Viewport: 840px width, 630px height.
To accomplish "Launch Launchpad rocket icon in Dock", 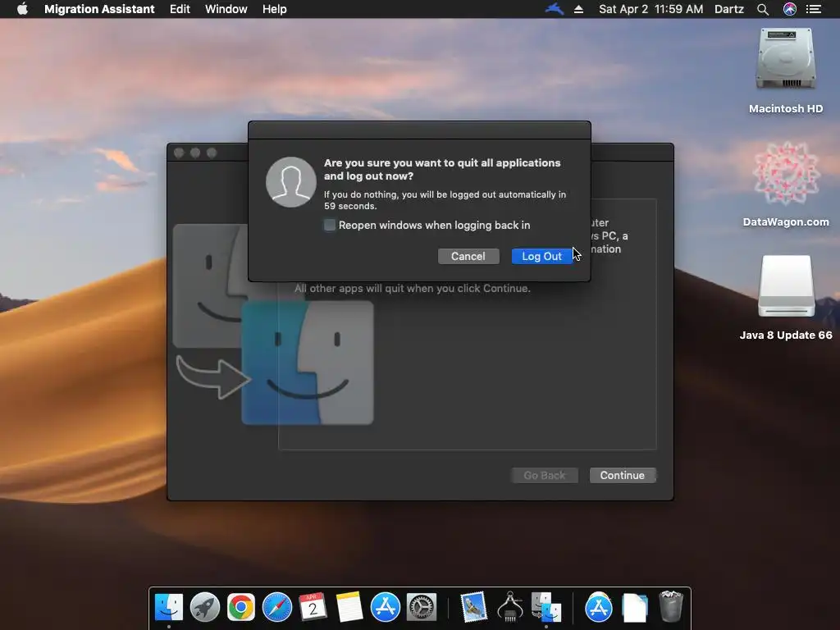I will pyautogui.click(x=204, y=607).
